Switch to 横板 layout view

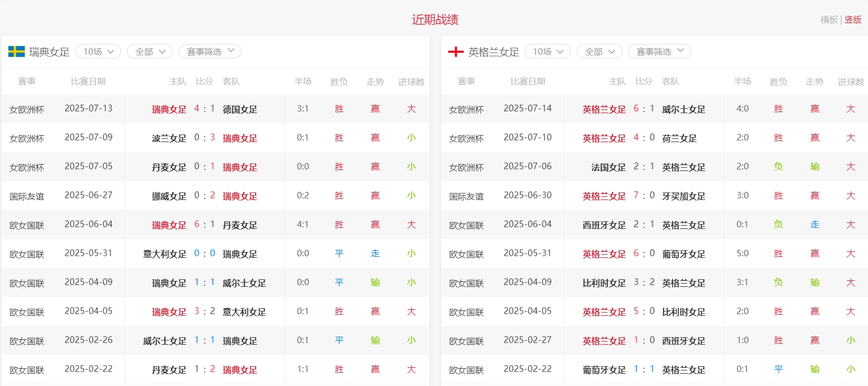click(829, 20)
